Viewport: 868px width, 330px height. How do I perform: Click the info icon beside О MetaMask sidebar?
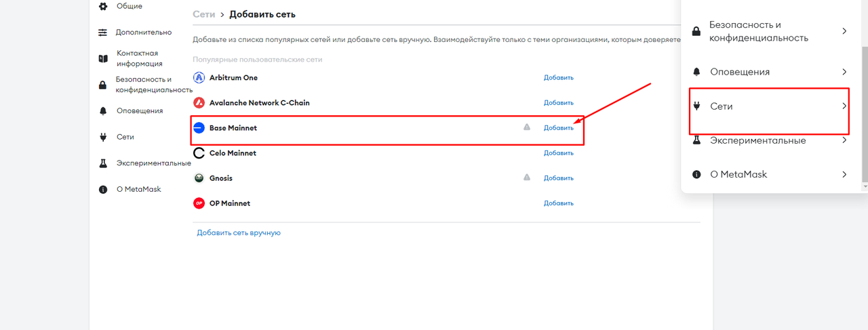click(103, 190)
